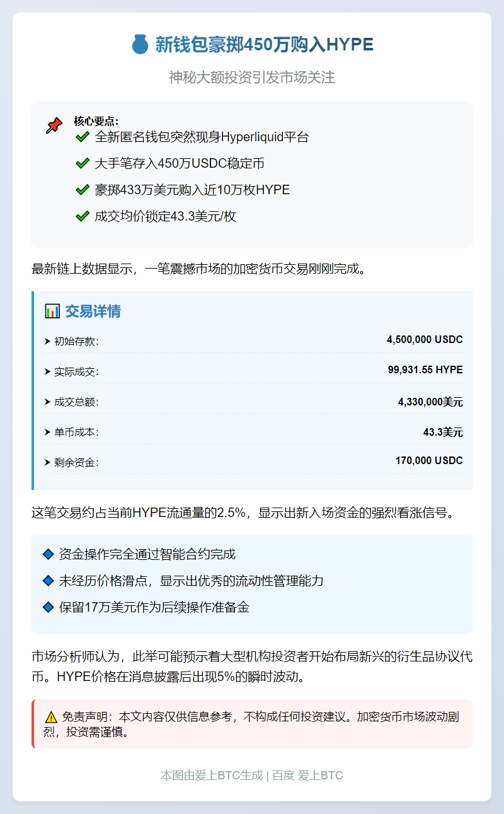The width and height of the screenshot is (504, 814).
Task: Click the value 99,931.55 HYPE
Action: point(425,370)
